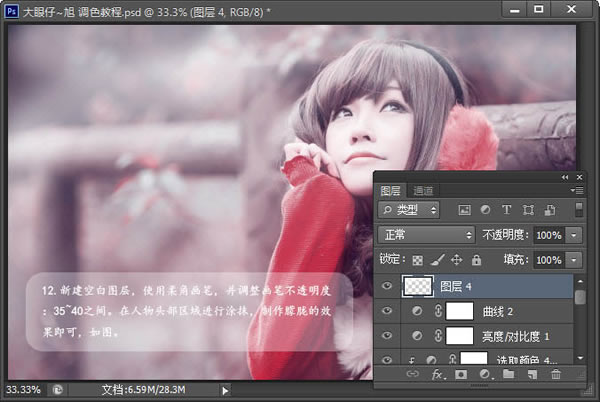This screenshot has width=600, height=402.
Task: Open the 填充 fill dropdown arrow
Action: tap(574, 260)
